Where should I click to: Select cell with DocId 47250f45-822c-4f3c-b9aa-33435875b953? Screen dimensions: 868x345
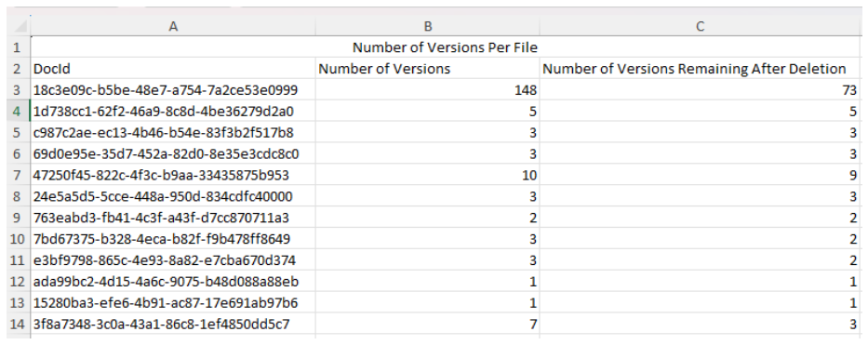pos(173,175)
